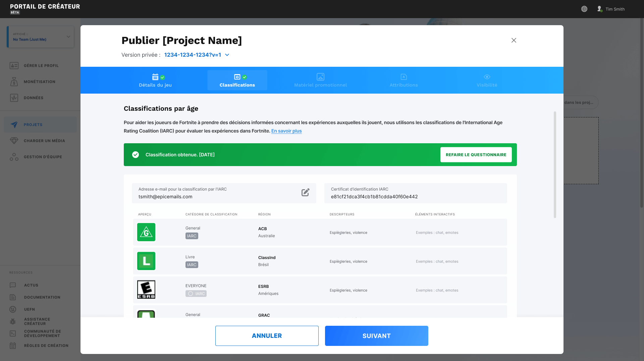The height and width of the screenshot is (361, 644).
Task: Click the Assistance créateur bug icon
Action: (13, 321)
